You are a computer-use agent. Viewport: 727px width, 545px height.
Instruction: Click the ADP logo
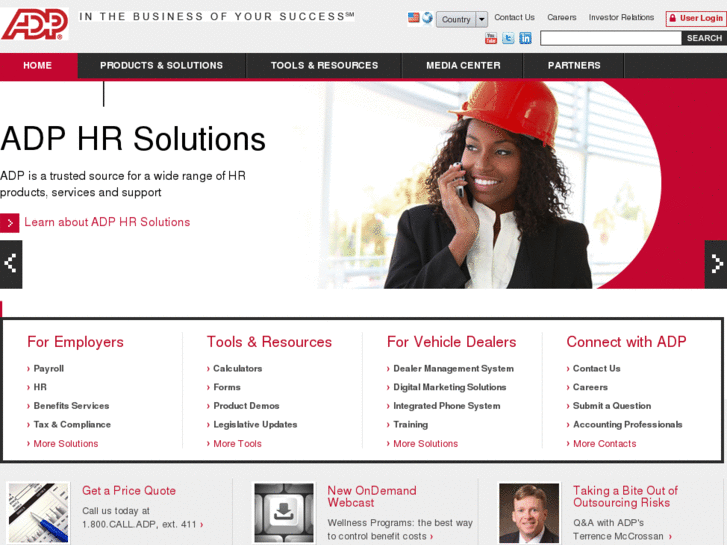34,24
